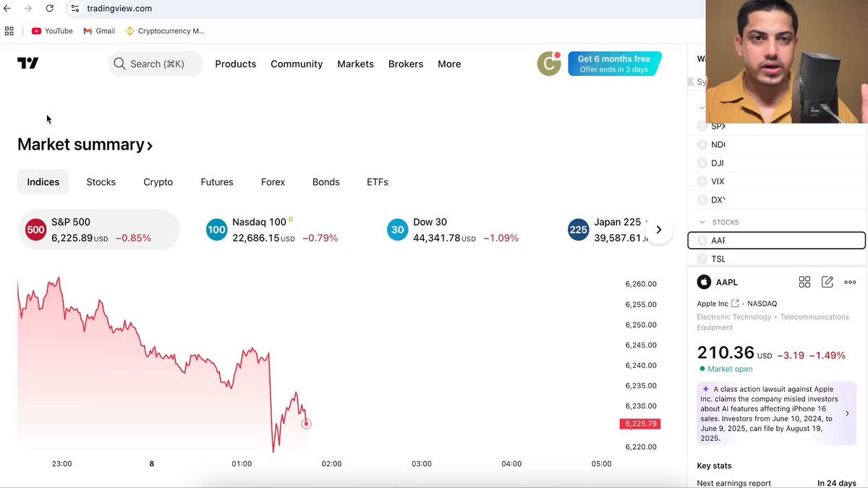868x488 pixels.
Task: Open the Community menu
Action: click(297, 64)
